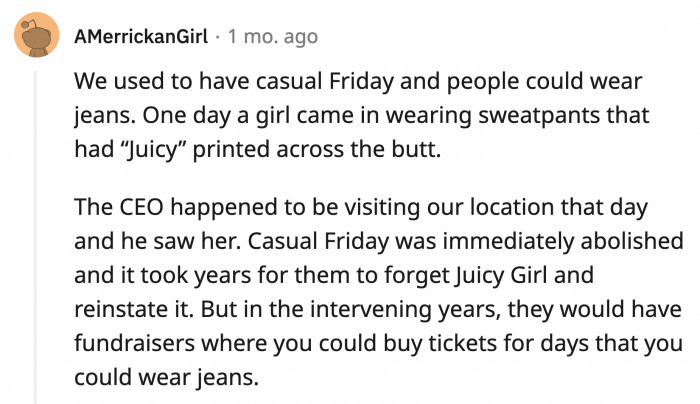Screen dimensions: 700x404
Task: Click the dot separator after the username
Action: pos(218,37)
